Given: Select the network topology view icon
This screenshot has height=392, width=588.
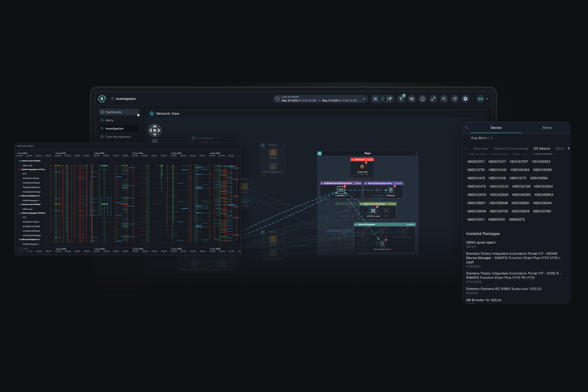Looking at the screenshot, I should pyautogui.click(x=375, y=99).
